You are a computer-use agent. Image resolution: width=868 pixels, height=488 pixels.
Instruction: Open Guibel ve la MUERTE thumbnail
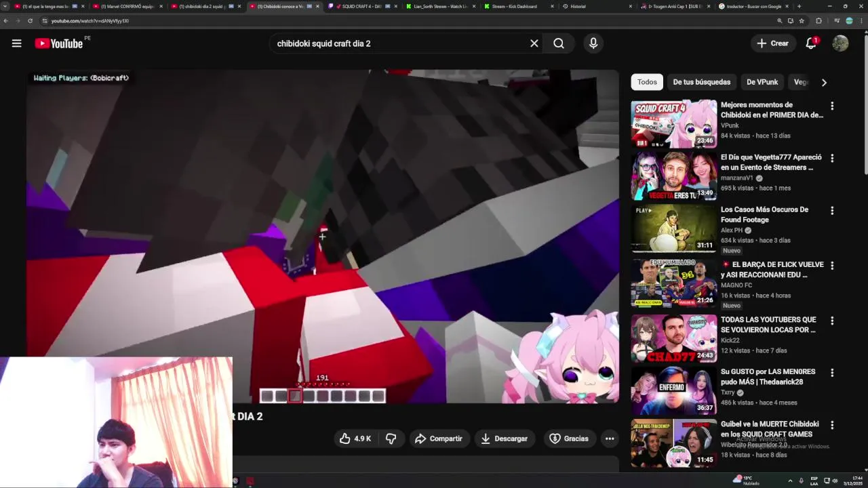(x=673, y=443)
